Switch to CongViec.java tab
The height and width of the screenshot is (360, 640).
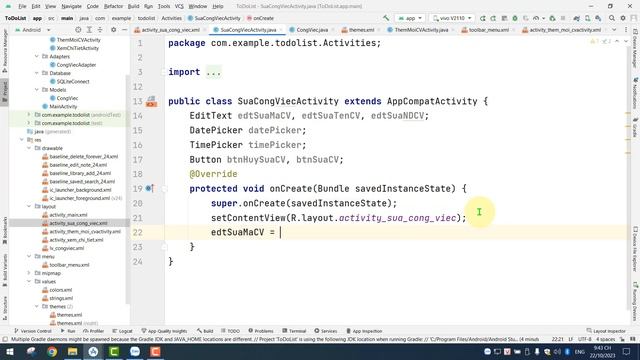(x=309, y=30)
